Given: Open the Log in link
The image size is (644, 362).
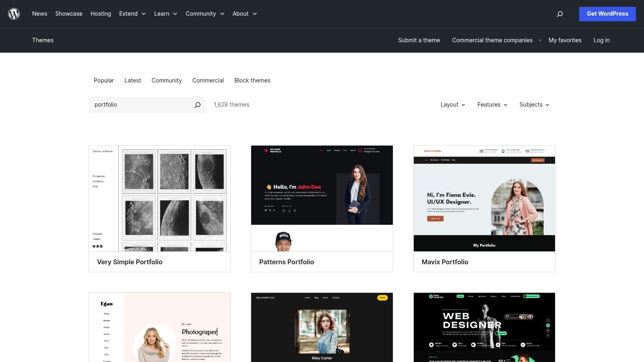Looking at the screenshot, I should click(x=601, y=40).
